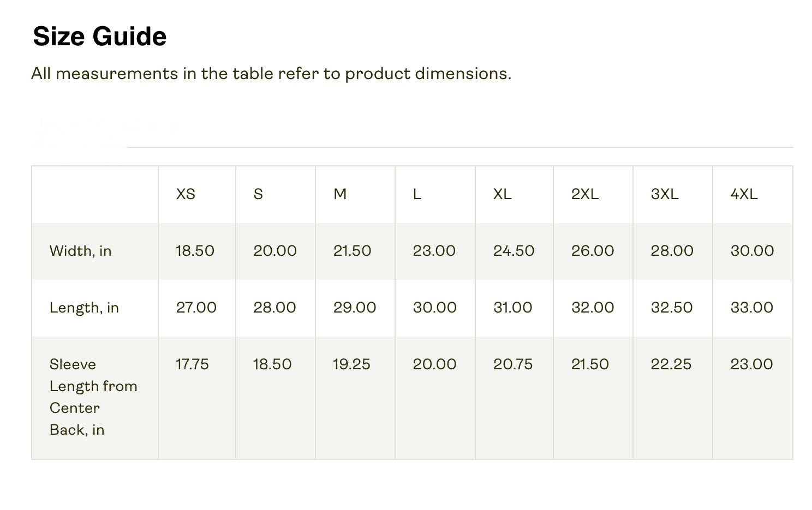Select the XL length value 31.00
Screen dimensions: 812x510
[512, 308]
